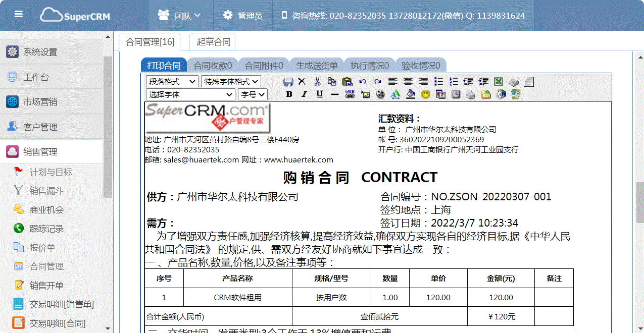
Task: Toggle bold formatting
Action: click(289, 94)
